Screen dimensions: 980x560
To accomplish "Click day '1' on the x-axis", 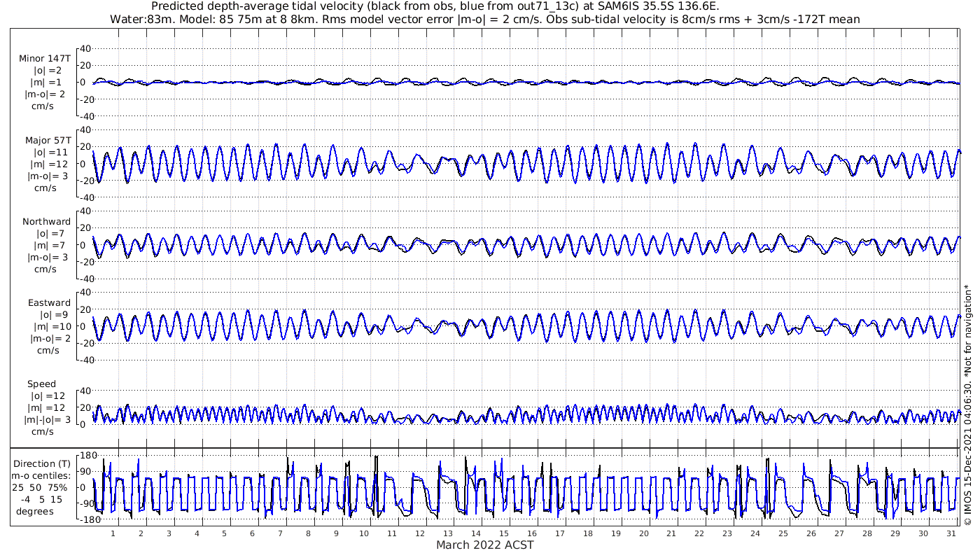I will 113,533.
